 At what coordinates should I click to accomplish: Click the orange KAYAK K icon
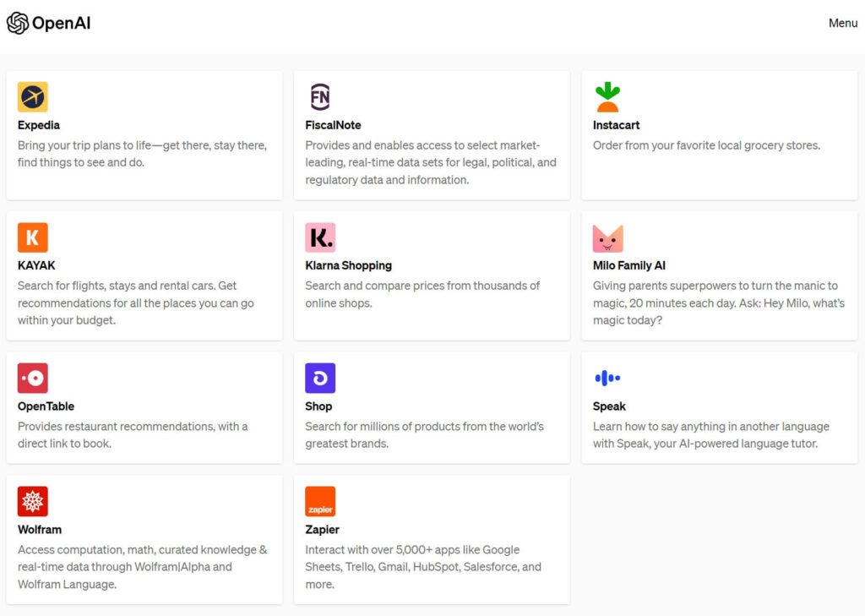(32, 237)
